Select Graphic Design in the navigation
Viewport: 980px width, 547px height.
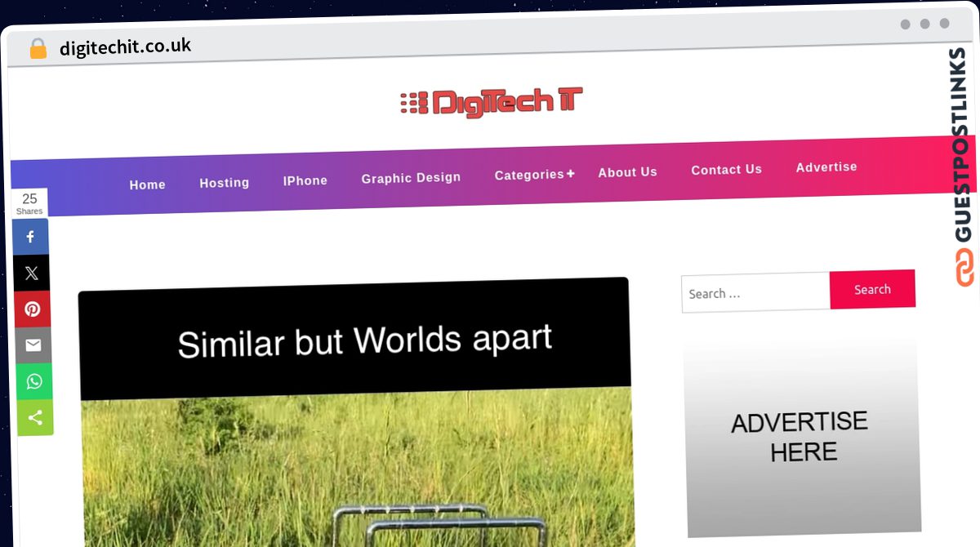pos(411,178)
